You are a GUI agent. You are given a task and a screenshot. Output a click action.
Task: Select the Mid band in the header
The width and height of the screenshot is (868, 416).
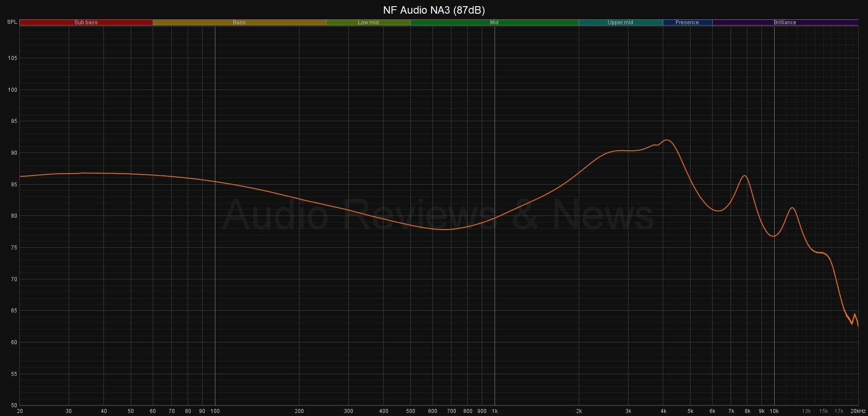[x=494, y=22]
